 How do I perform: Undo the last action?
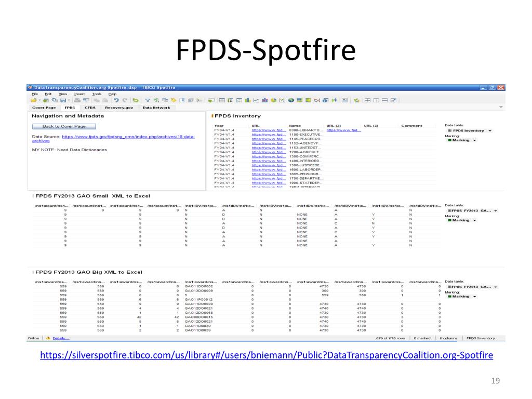click(x=116, y=100)
